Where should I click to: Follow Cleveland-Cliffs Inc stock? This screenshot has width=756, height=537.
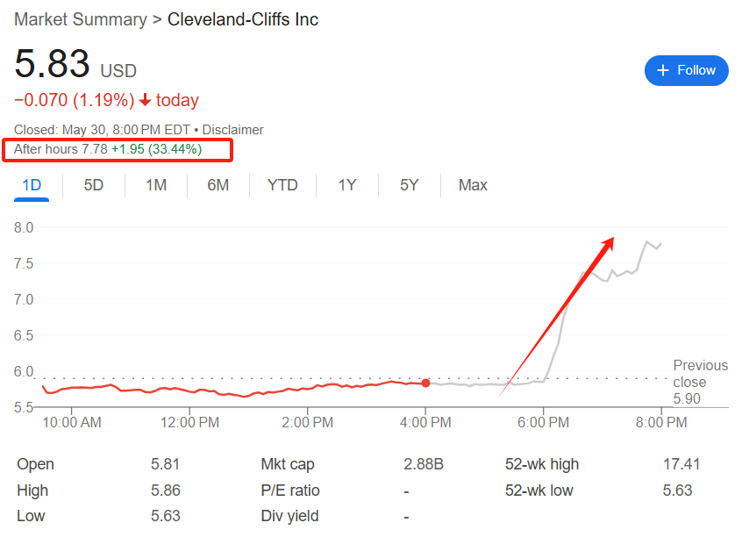(686, 70)
